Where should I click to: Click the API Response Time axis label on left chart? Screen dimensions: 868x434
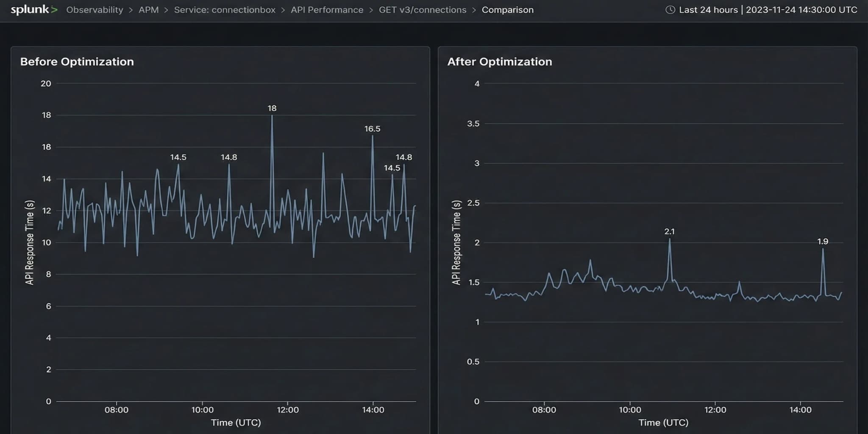(29, 239)
